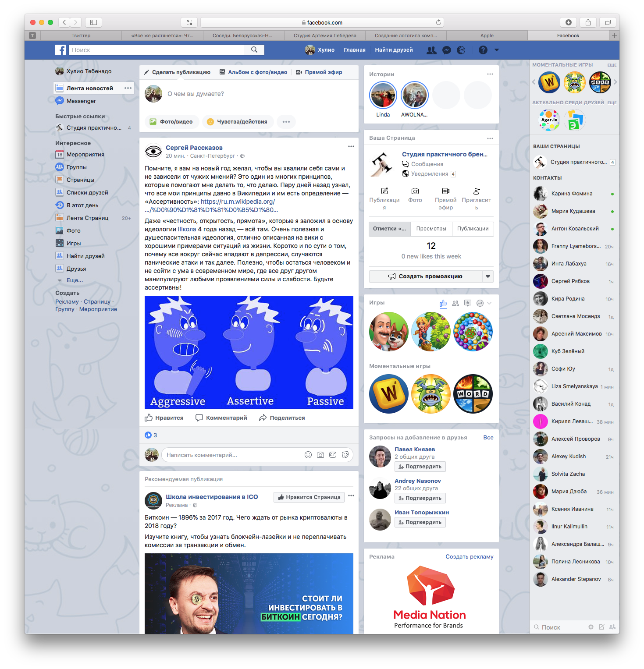Click the Facebook logo icon
This screenshot has height=669, width=644.
[x=60, y=50]
